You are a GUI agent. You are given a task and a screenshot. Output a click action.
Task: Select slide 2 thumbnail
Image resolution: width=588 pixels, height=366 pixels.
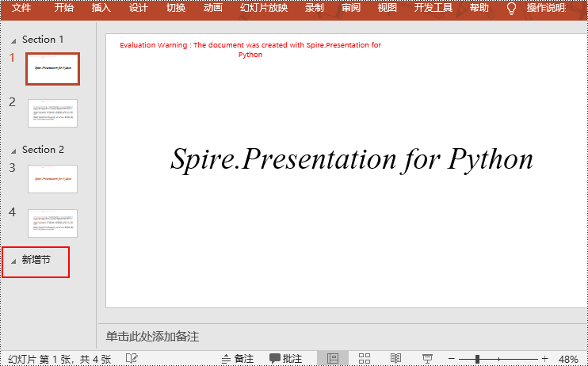[52, 113]
